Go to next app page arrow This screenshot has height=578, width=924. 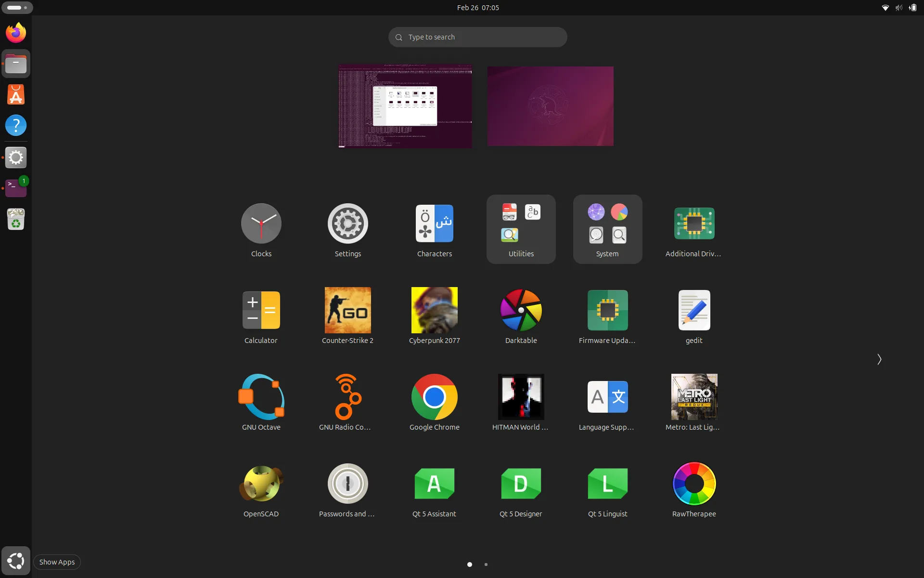879,359
